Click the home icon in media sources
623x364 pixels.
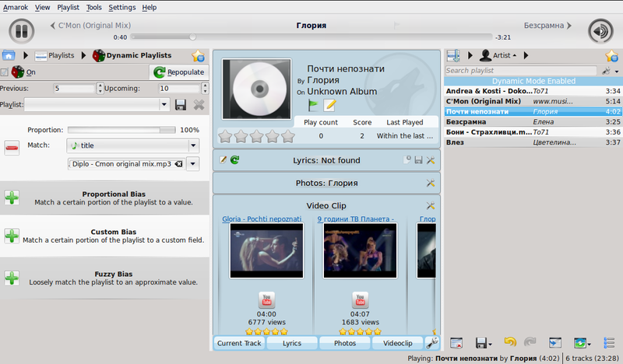click(9, 55)
